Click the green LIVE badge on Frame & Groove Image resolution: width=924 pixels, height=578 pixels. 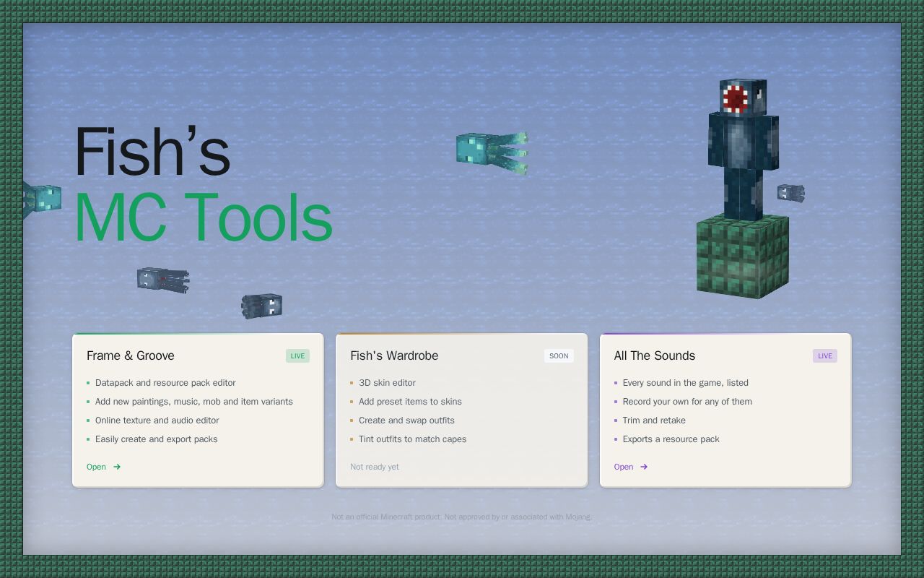tap(297, 355)
